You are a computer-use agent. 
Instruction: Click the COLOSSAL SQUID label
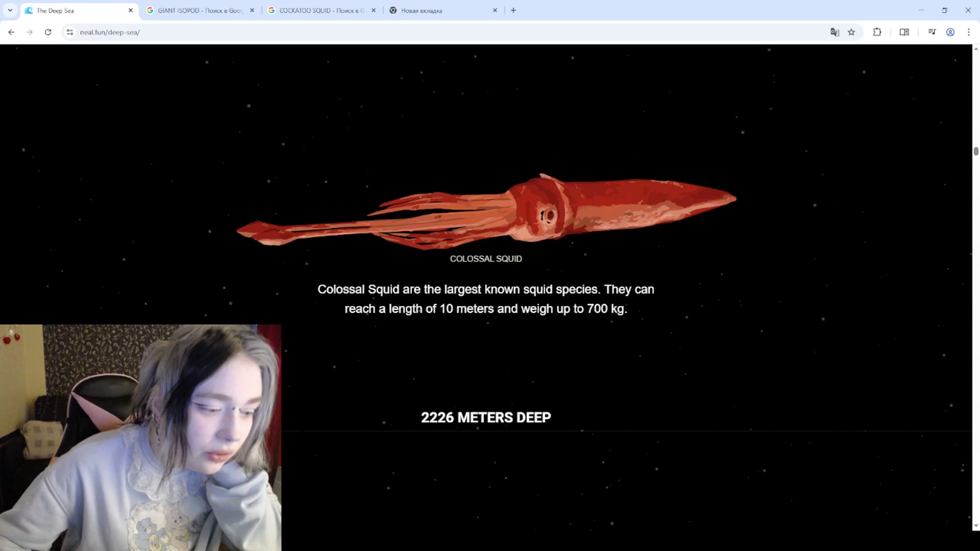tap(486, 259)
